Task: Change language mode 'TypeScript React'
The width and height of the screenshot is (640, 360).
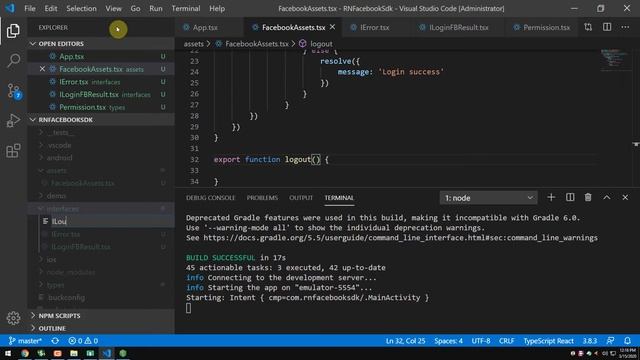Action: pos(548,341)
